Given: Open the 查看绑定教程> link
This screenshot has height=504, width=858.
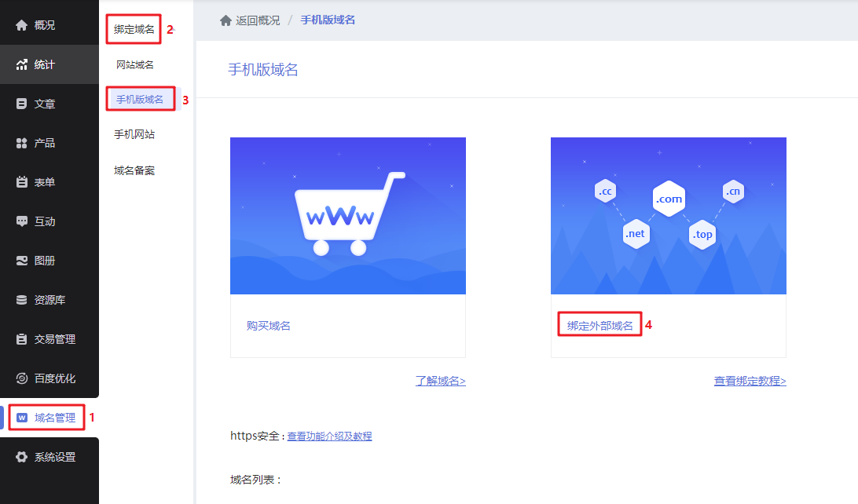Looking at the screenshot, I should [750, 381].
